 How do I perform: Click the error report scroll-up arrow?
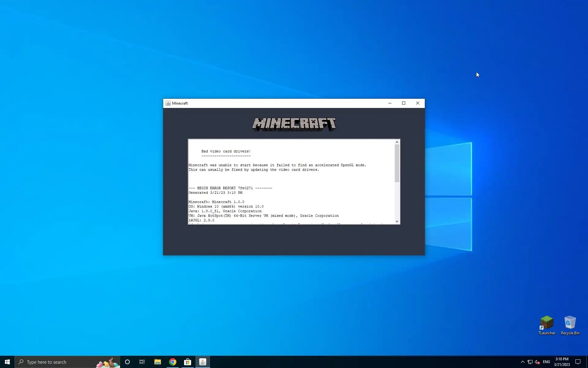[397, 142]
